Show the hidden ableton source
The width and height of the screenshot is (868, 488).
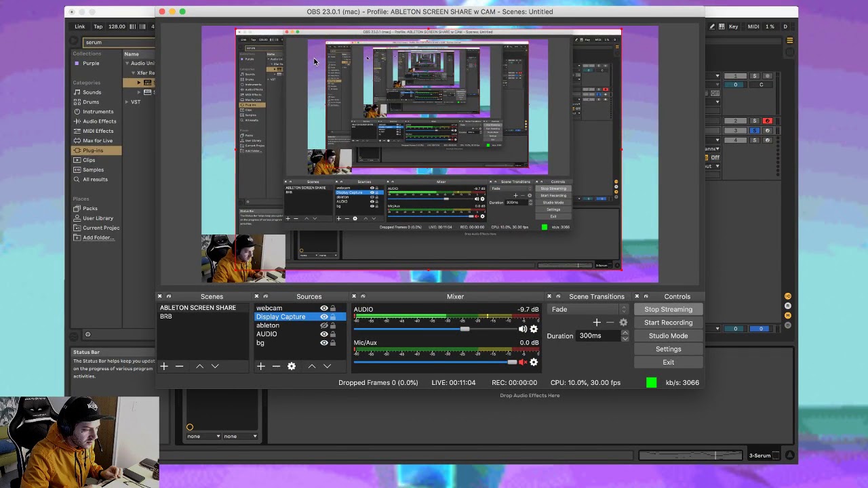pos(323,326)
